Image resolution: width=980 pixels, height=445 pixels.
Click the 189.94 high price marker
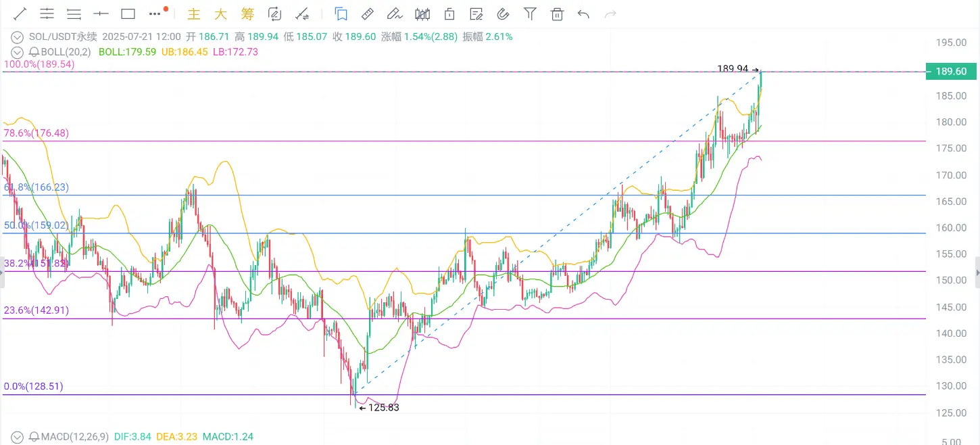(738, 69)
